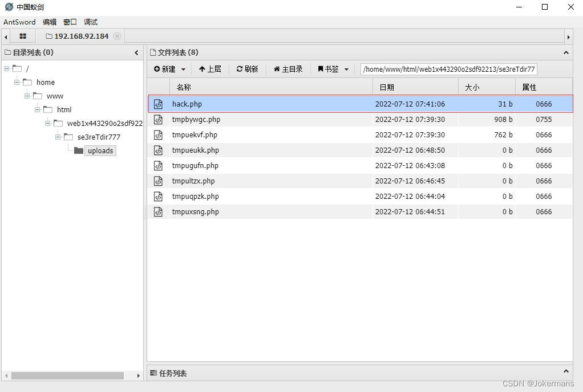583x392 pixels.
Task: Click the tmpuqpzk.php file name
Action: pos(195,197)
